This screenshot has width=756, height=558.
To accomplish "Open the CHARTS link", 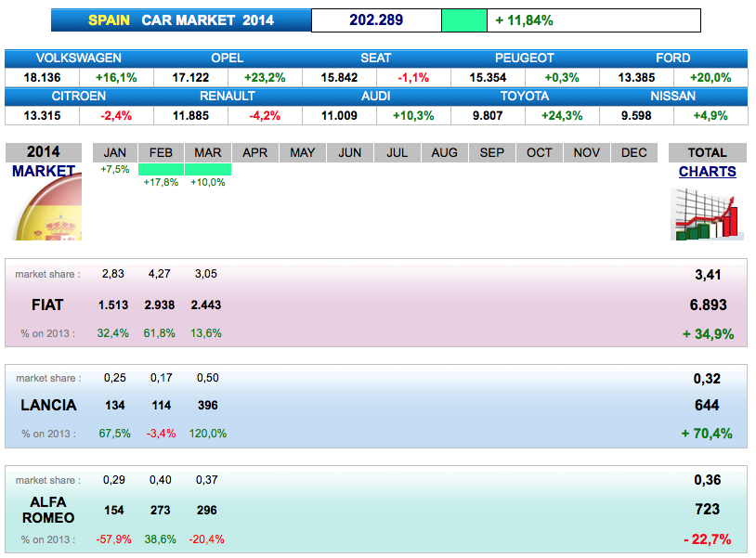I will tap(708, 172).
